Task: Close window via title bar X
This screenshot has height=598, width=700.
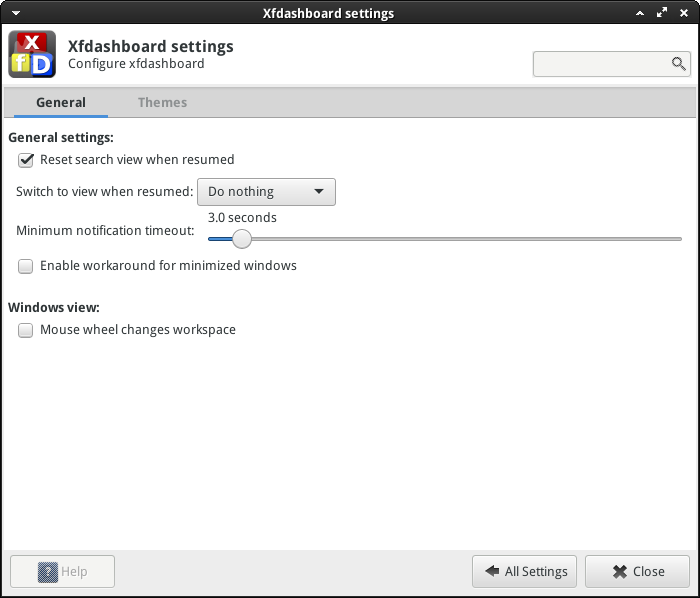Action: [x=683, y=13]
